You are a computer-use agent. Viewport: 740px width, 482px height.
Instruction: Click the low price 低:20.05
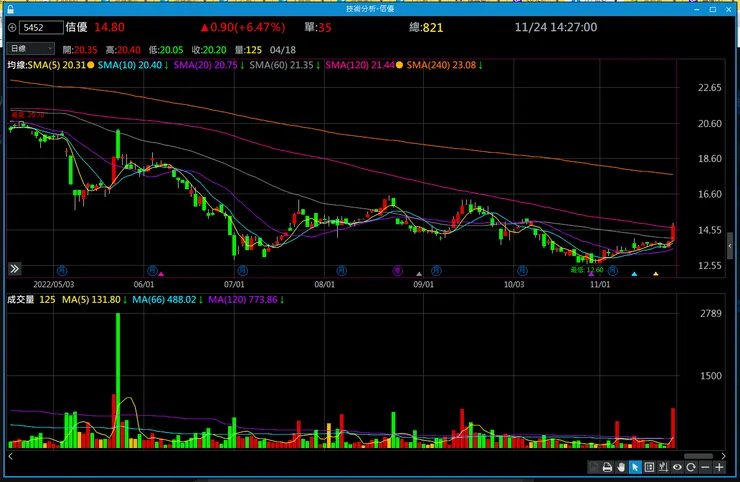166,50
